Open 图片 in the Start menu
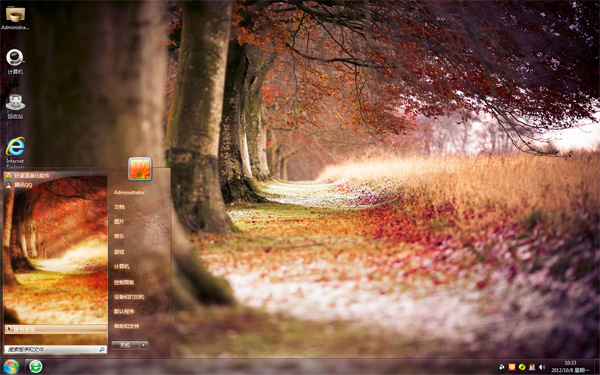The height and width of the screenshot is (375, 600). [119, 222]
